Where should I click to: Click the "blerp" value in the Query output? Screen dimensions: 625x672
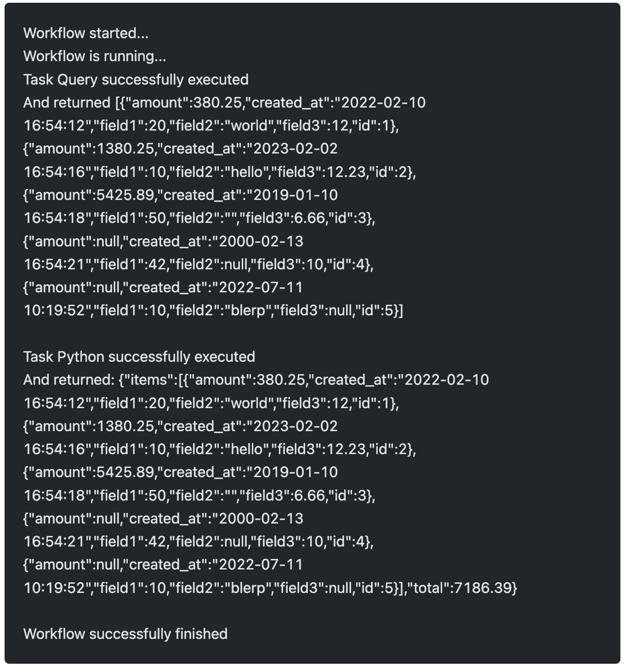(249, 310)
